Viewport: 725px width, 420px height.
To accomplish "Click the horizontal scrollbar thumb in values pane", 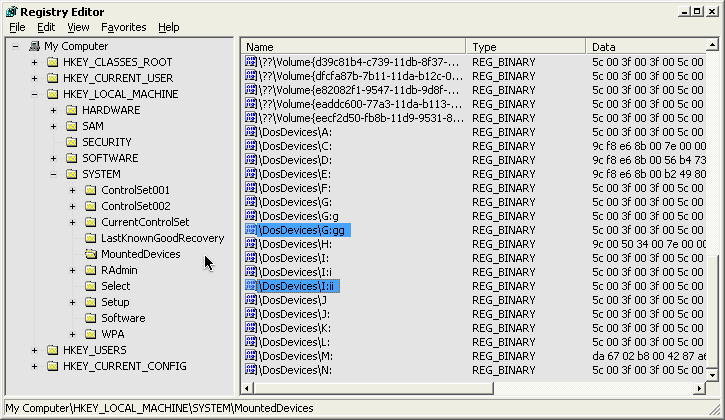I will (374, 388).
